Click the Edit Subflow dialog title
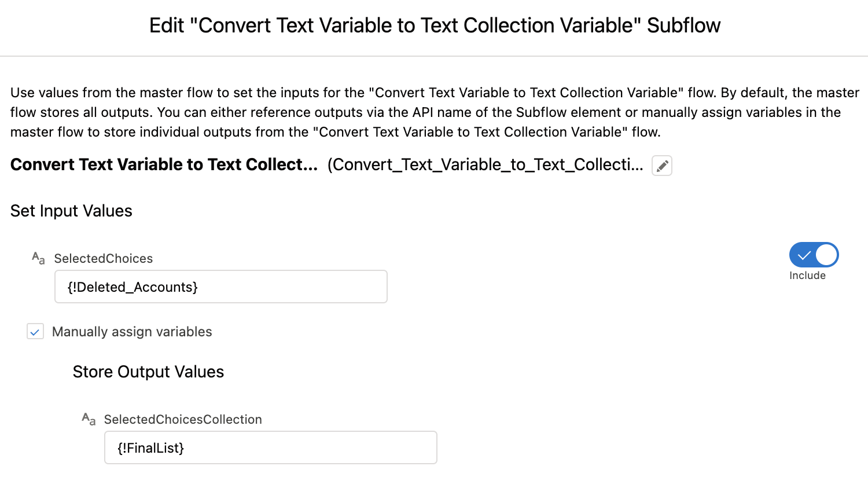 point(435,25)
